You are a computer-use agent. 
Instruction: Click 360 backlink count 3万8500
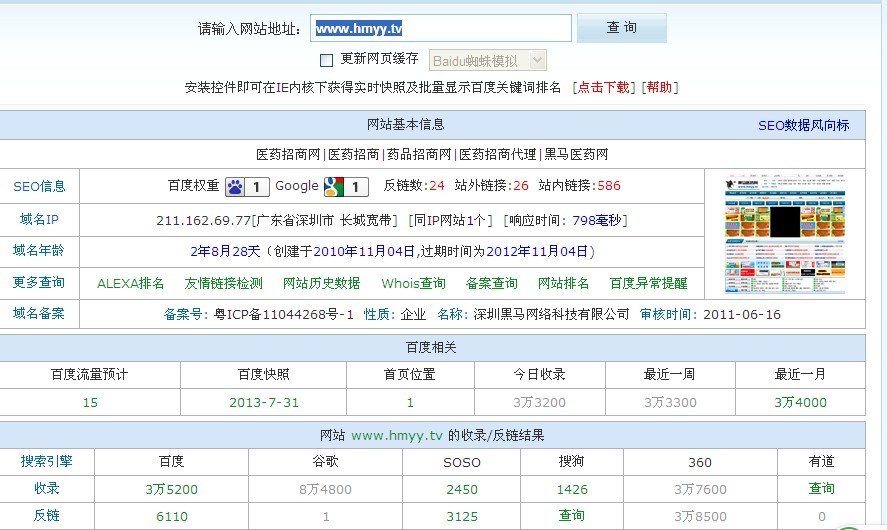tap(700, 517)
